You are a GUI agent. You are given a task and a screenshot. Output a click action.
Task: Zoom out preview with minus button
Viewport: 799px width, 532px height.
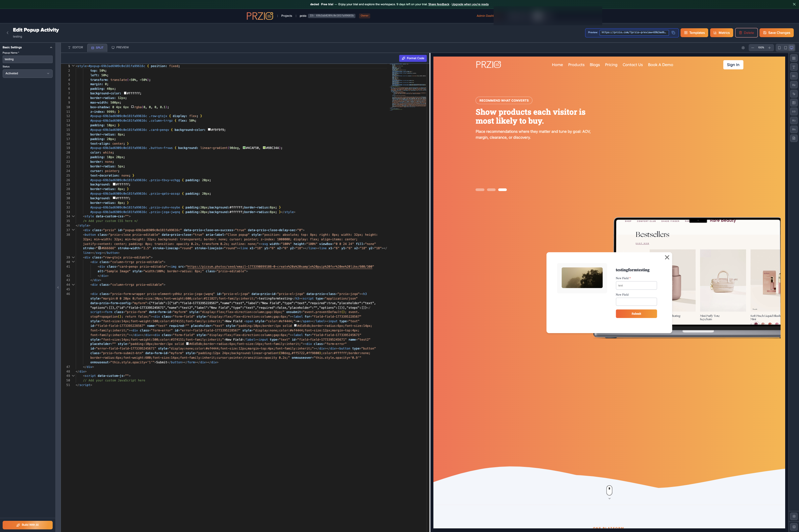[753, 48]
